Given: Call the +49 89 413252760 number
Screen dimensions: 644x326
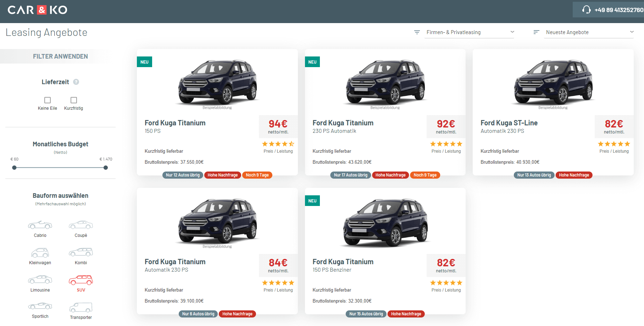Looking at the screenshot, I should [619, 10].
